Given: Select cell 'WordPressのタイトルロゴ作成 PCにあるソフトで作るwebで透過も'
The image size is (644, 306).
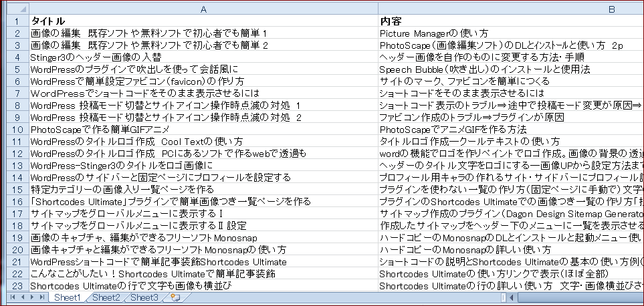Looking at the screenshot, I should pos(203,153).
